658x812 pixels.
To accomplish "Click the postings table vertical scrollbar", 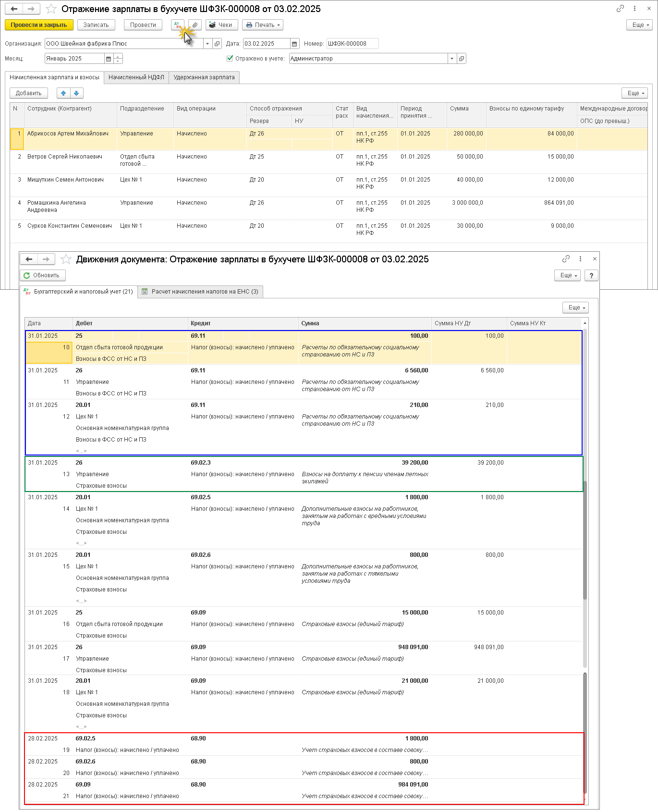I will tap(585, 540).
